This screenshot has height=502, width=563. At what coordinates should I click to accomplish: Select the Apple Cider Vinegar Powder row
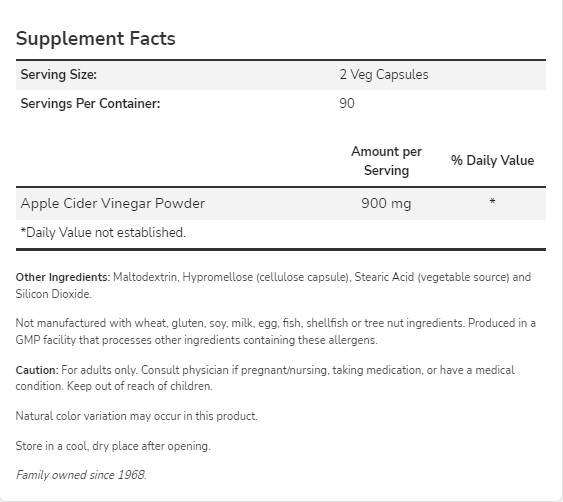[281, 203]
